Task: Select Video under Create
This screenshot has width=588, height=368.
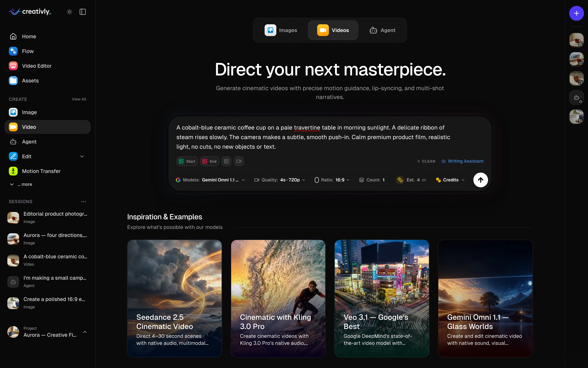Action: (47, 127)
